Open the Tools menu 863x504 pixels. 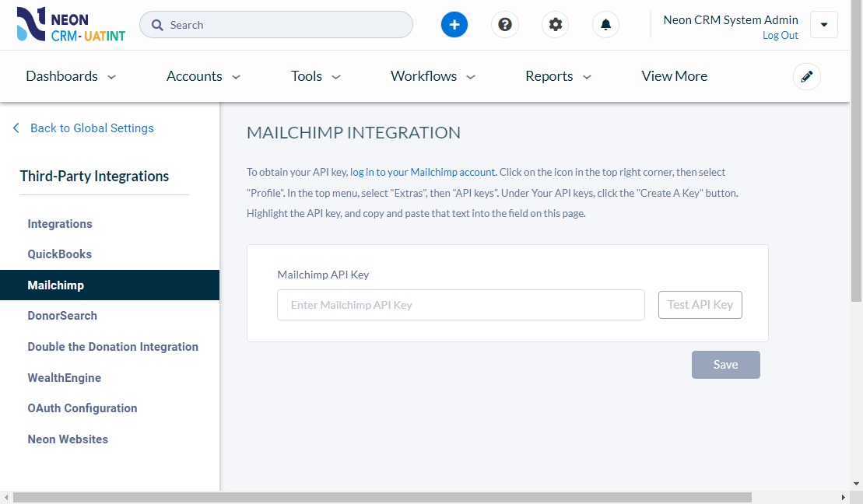307,76
